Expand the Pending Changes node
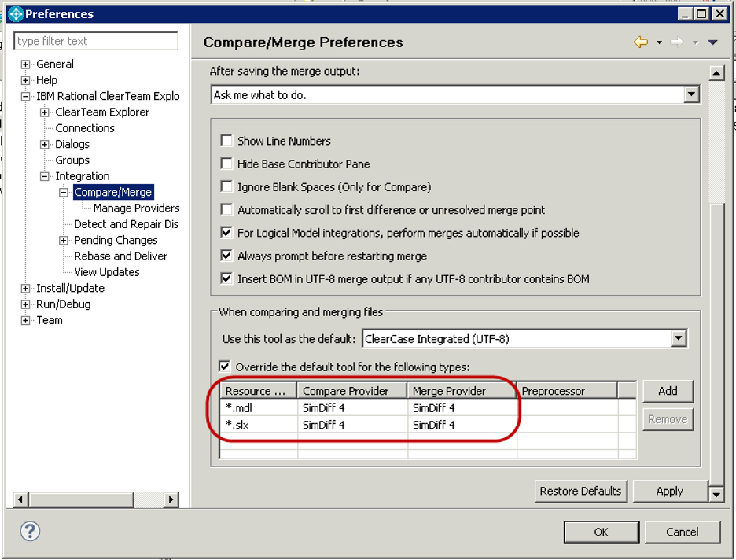Image resolution: width=736 pixels, height=560 pixels. pyautogui.click(x=64, y=241)
